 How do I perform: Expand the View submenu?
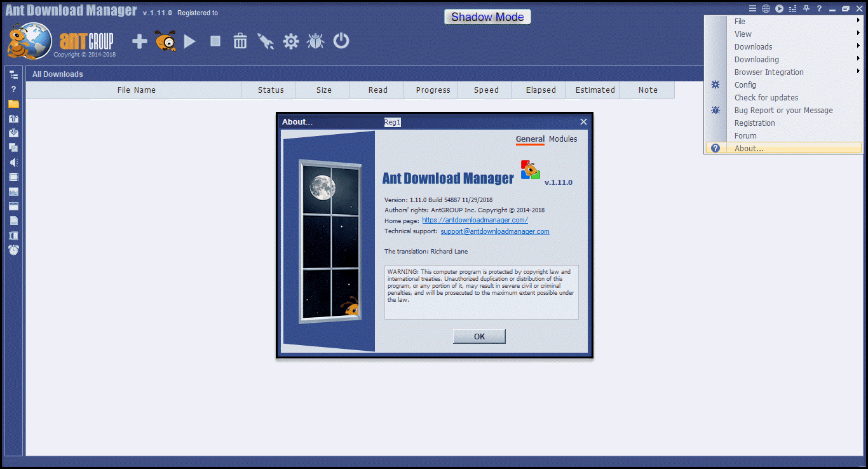click(x=783, y=34)
